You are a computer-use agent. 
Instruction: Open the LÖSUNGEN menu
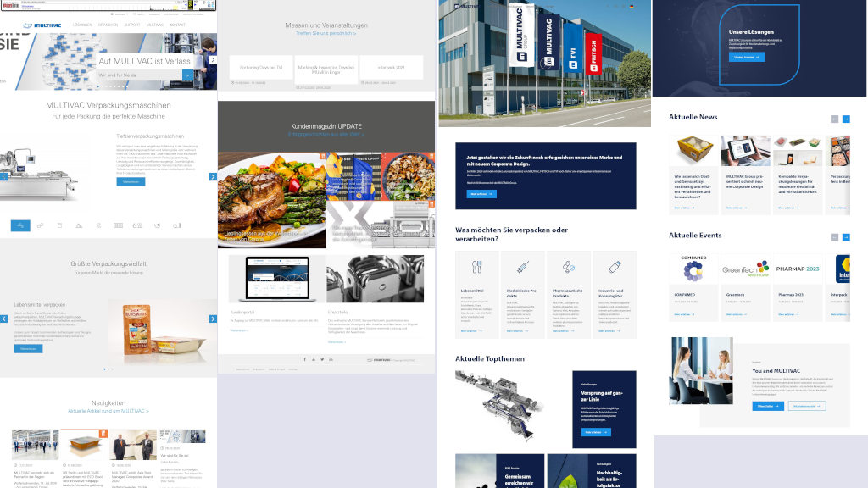tap(82, 25)
